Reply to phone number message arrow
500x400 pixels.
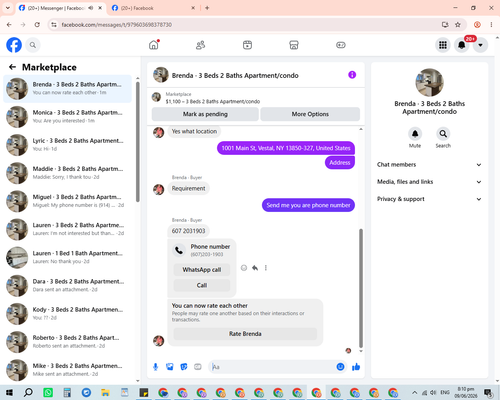[x=255, y=268]
